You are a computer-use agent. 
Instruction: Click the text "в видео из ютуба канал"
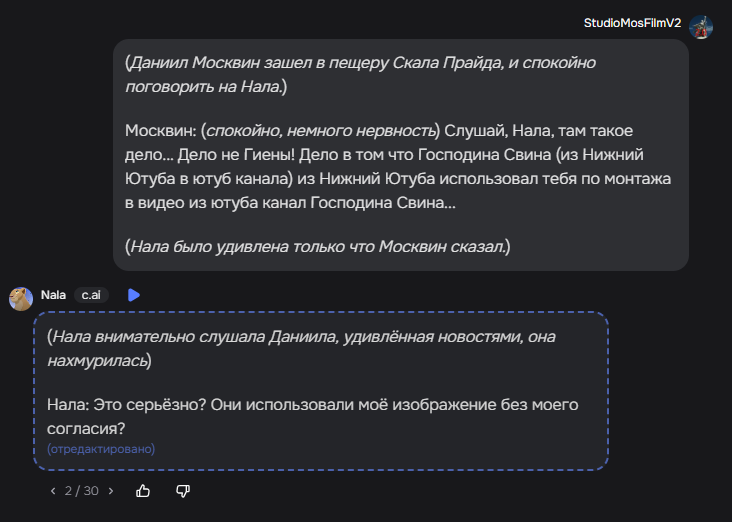216,203
